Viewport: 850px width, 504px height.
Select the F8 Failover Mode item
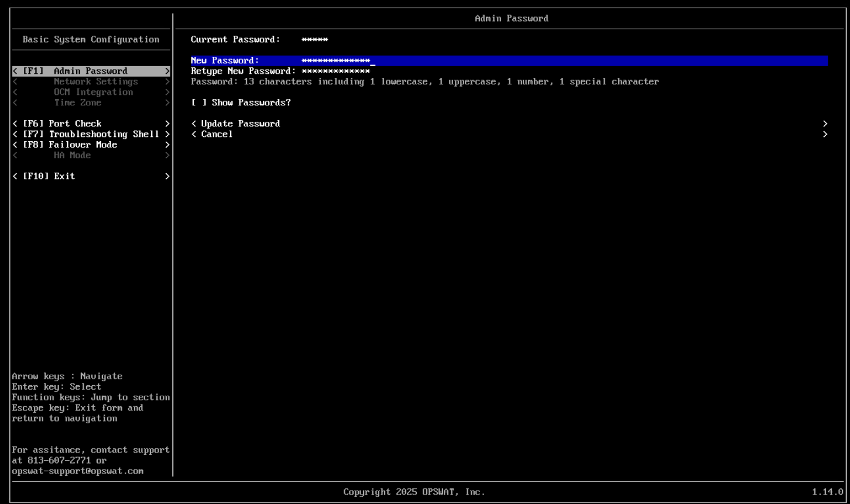click(83, 145)
